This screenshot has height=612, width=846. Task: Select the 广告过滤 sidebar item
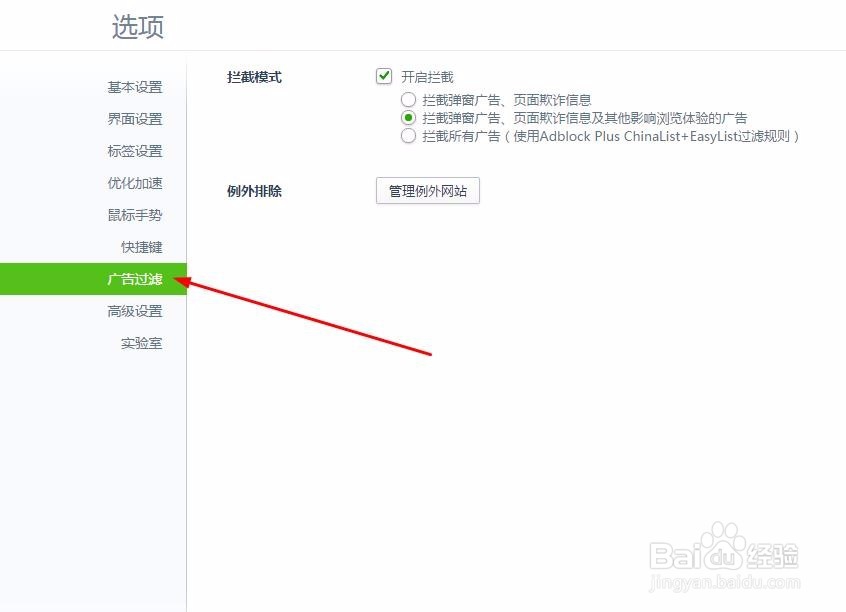point(93,279)
